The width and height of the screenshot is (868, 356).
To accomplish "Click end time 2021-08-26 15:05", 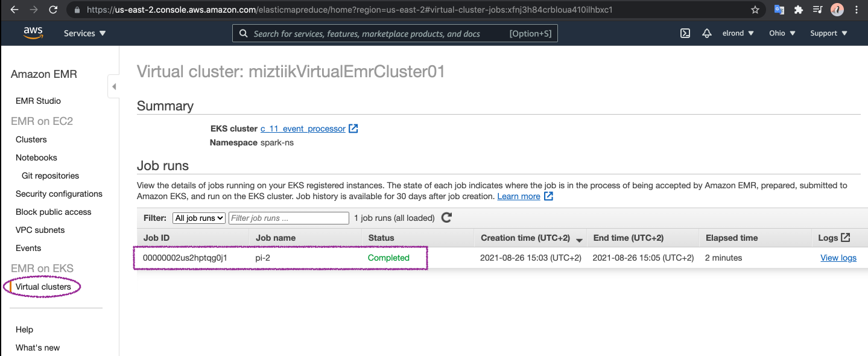I will pos(644,258).
